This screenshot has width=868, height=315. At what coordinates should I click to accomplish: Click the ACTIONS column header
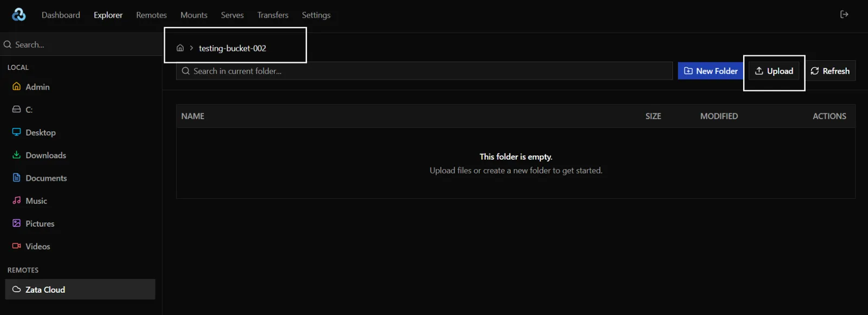click(829, 116)
